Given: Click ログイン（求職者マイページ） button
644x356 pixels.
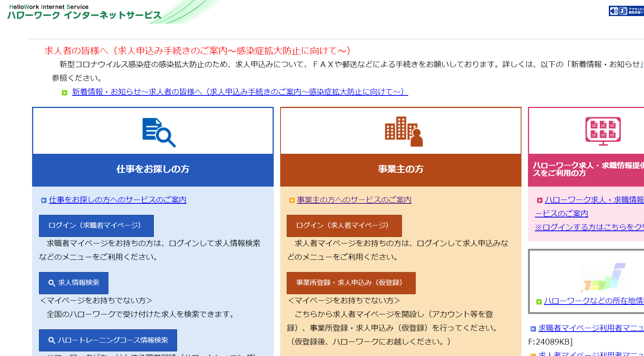Looking at the screenshot, I should coord(96,226).
